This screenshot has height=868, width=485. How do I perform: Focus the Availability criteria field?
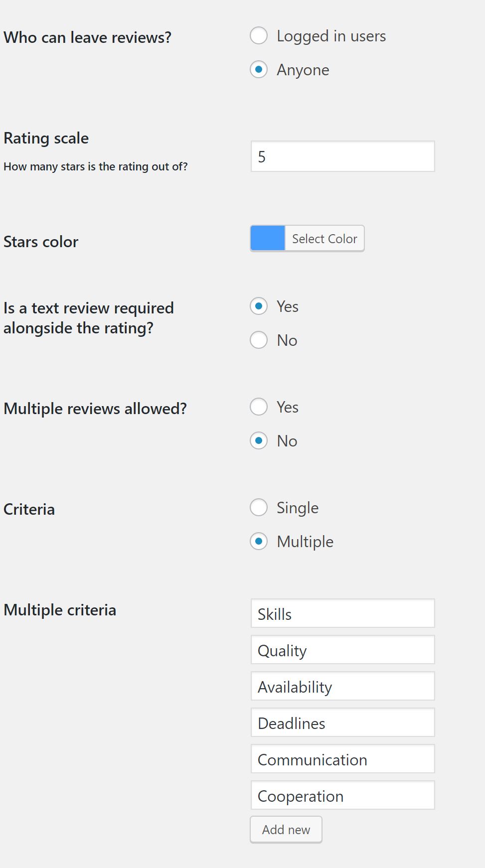click(x=342, y=686)
